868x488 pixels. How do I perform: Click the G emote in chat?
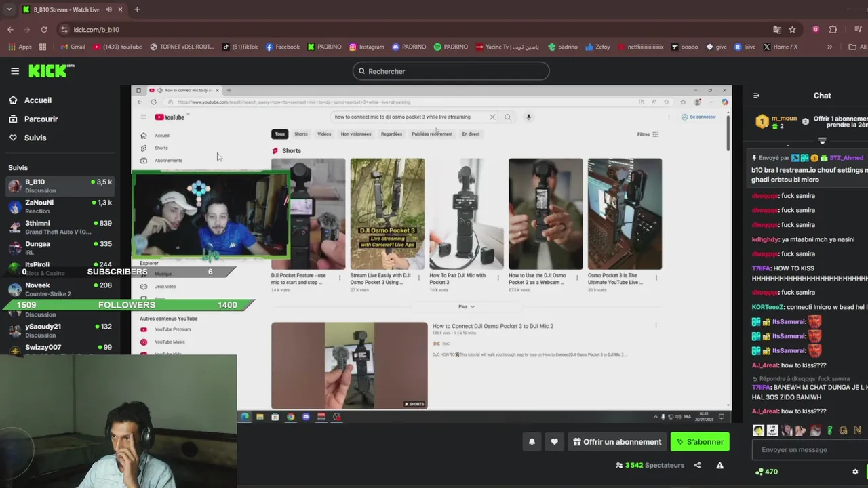tap(843, 430)
